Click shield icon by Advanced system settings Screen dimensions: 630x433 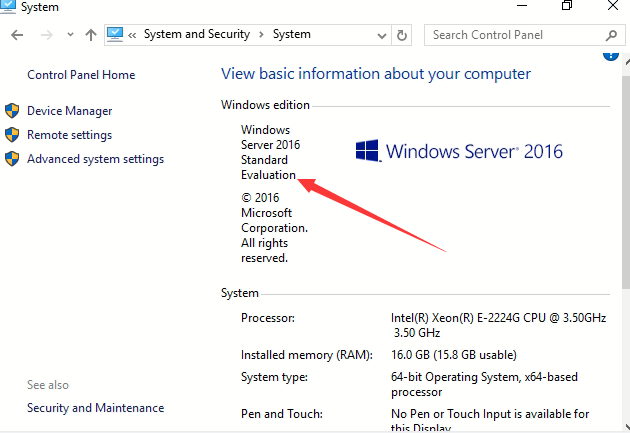[12, 159]
